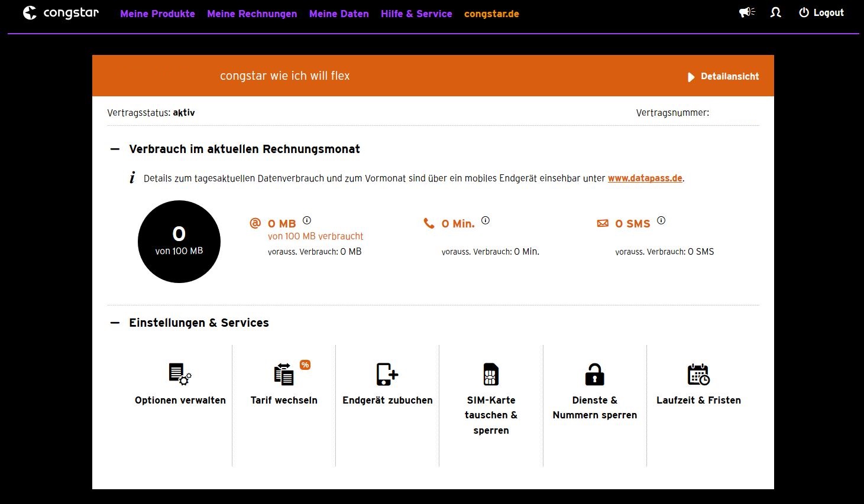Click the info icon next to 0 Min.

pos(486,220)
